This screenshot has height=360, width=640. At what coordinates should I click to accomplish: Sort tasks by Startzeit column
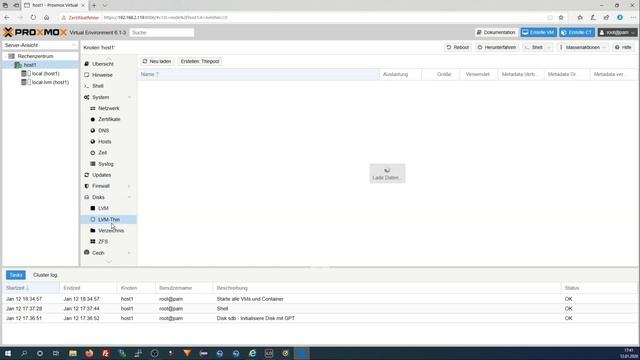coord(31,288)
